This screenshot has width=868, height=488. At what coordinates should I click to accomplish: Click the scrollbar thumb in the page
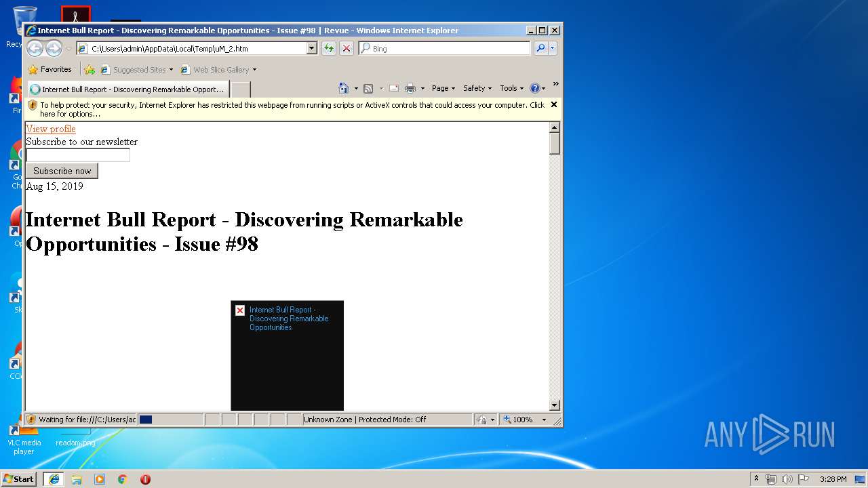pos(555,144)
